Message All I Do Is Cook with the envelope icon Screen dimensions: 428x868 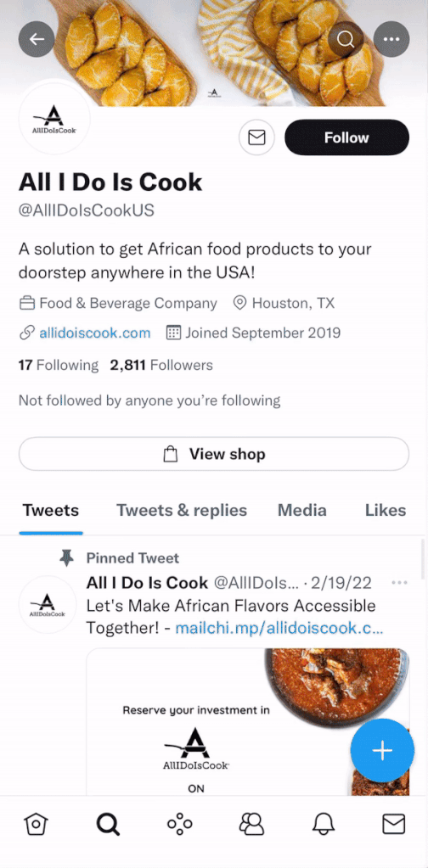[x=256, y=137]
